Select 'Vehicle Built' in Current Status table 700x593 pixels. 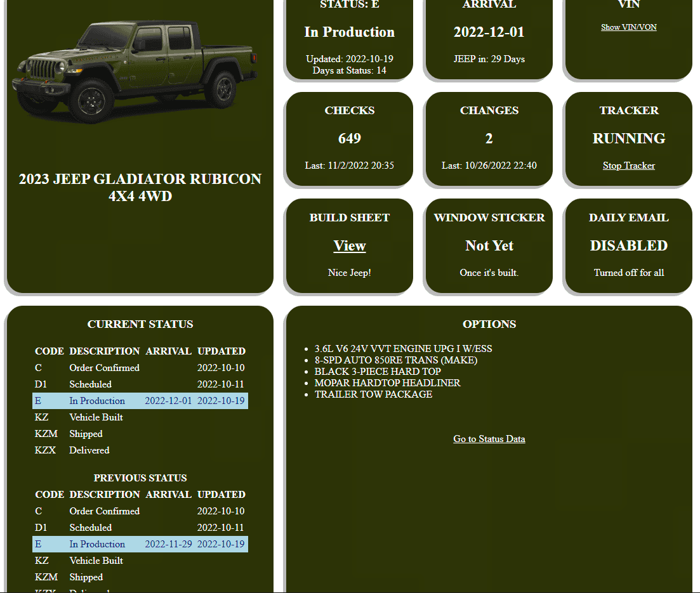click(x=96, y=417)
